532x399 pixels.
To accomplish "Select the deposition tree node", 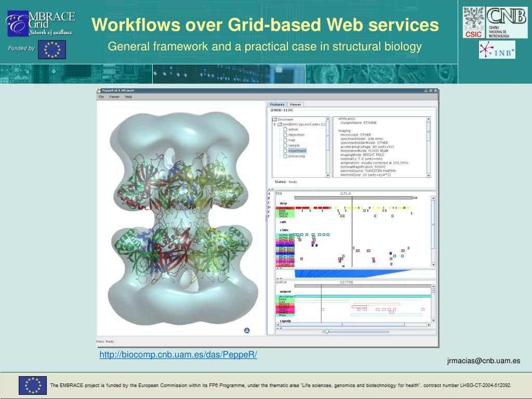I will click(x=296, y=135).
